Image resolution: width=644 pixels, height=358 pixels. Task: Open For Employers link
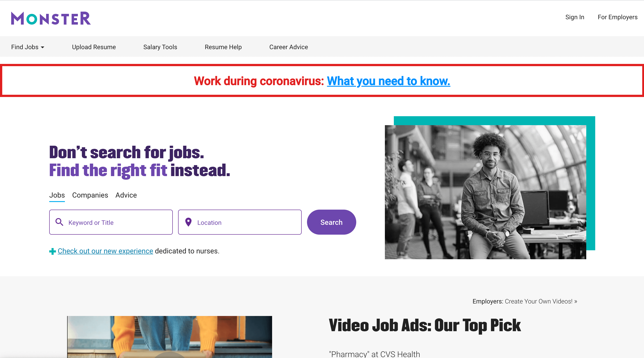(x=618, y=17)
